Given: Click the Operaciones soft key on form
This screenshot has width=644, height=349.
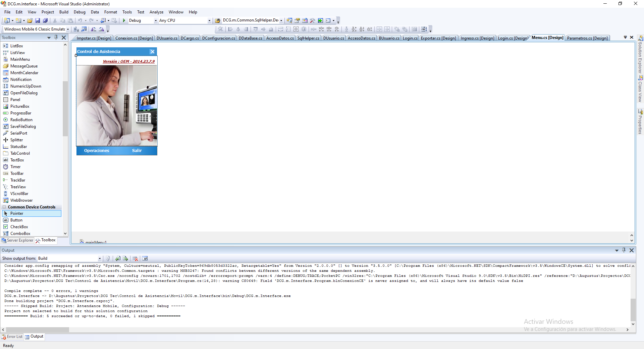Looking at the screenshot, I should (97, 151).
